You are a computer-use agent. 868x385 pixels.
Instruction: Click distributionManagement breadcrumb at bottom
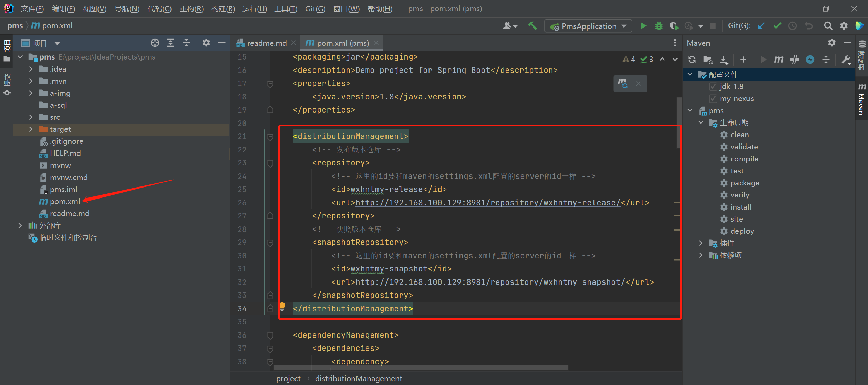(358, 378)
